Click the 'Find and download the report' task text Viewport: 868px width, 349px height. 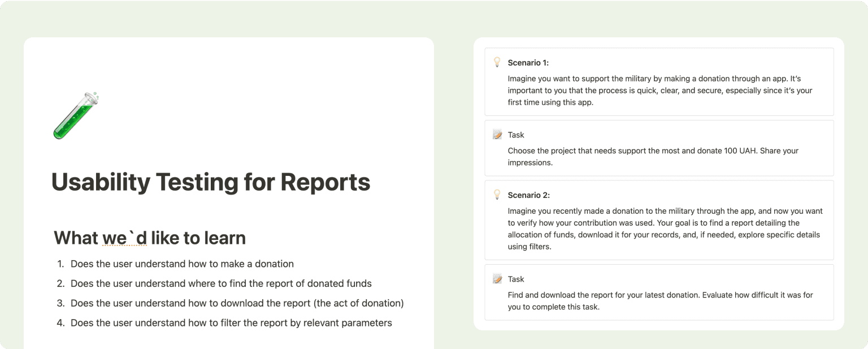coord(661,300)
